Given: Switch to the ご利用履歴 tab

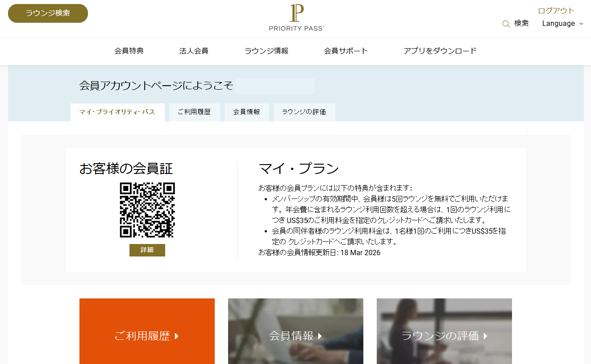Looking at the screenshot, I should tap(194, 112).
